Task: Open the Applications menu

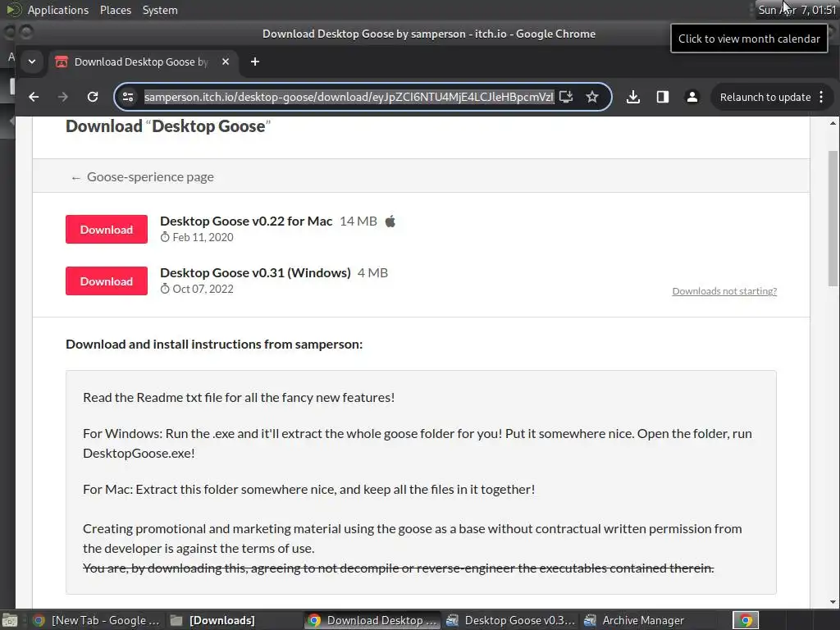Action: pos(58,10)
